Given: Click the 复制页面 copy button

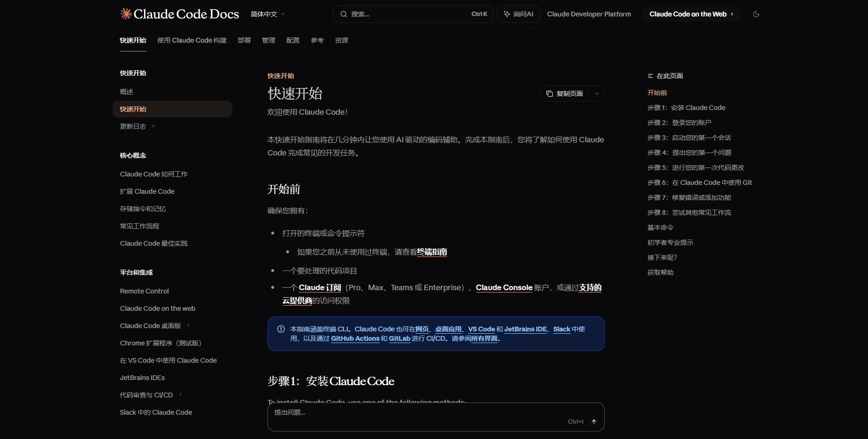Looking at the screenshot, I should tap(564, 94).
